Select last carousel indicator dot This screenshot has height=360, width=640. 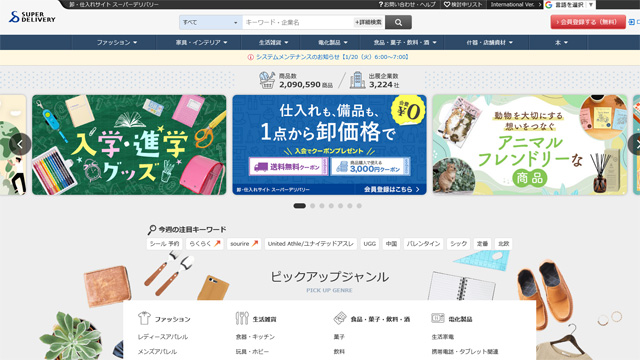(x=359, y=206)
